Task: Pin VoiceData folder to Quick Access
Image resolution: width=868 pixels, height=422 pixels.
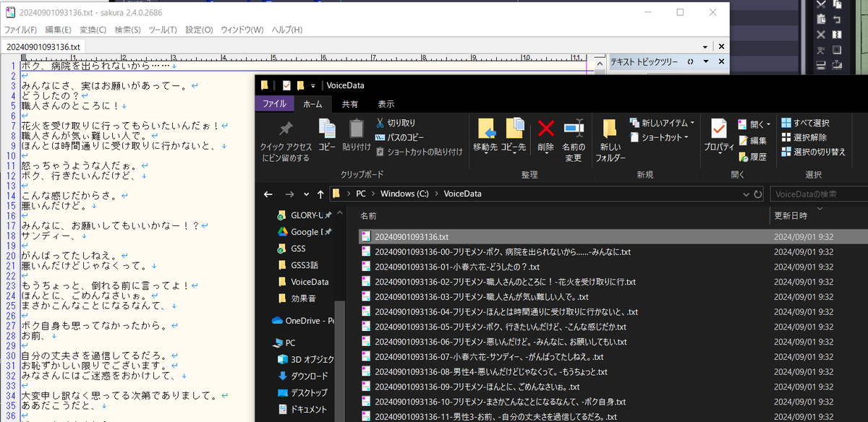Action: (x=285, y=141)
